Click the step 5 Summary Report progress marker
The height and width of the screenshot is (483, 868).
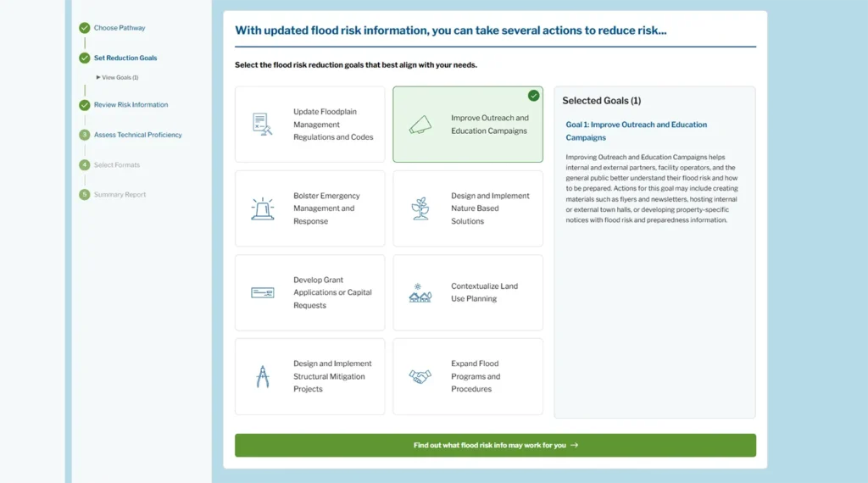pyautogui.click(x=84, y=195)
